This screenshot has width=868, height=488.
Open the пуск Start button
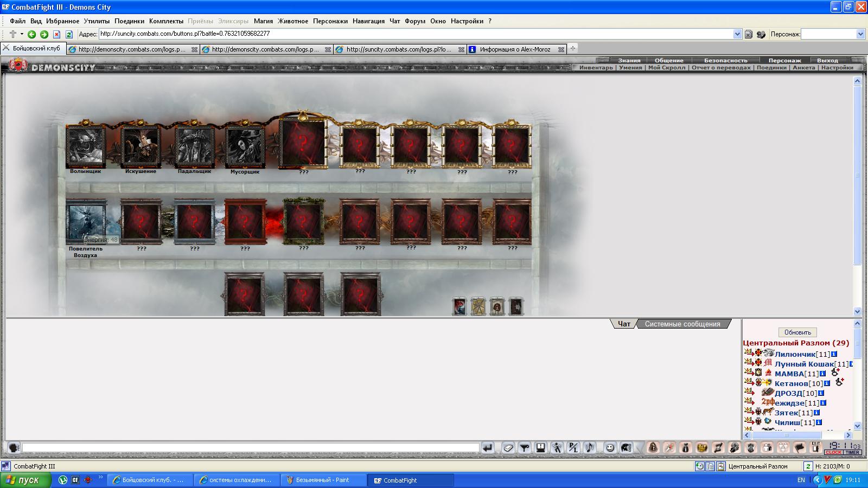point(25,480)
